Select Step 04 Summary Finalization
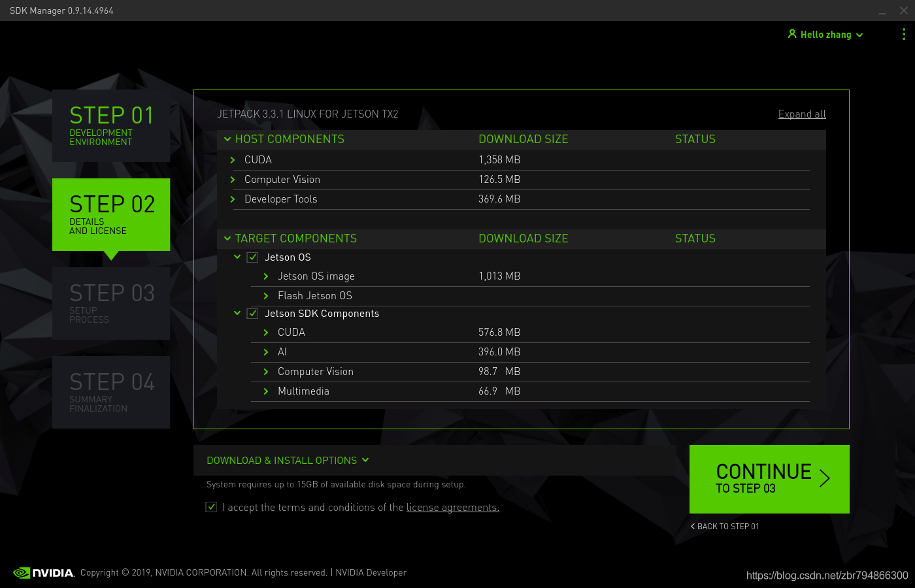The image size is (915, 588). pyautogui.click(x=111, y=392)
